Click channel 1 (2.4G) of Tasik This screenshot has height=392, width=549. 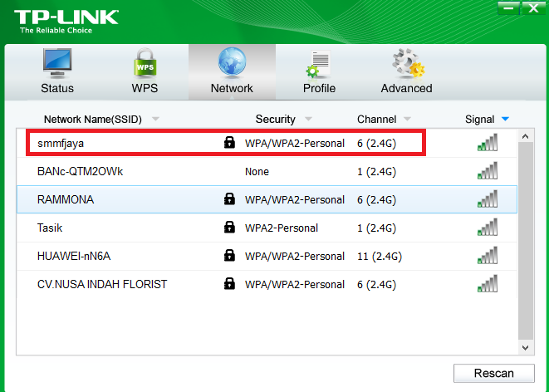[376, 228]
